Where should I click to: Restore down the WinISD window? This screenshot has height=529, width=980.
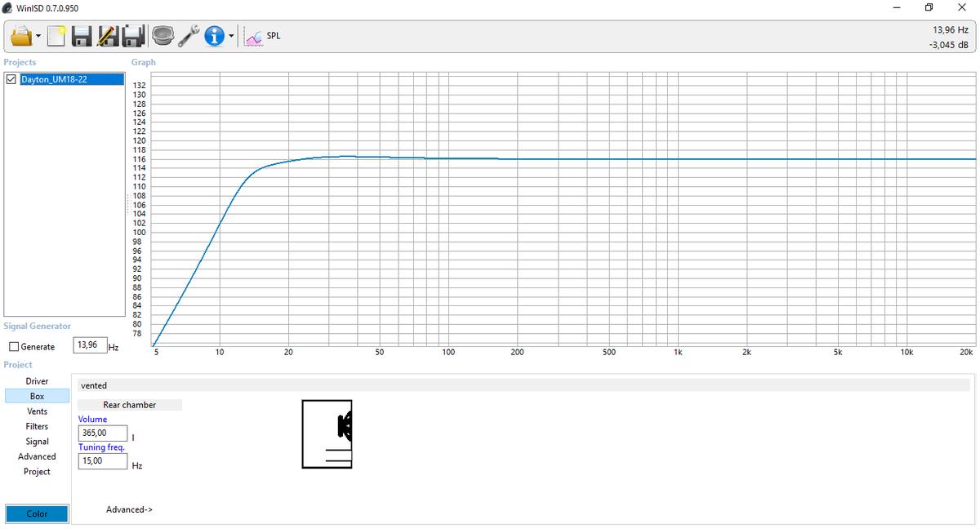[929, 8]
